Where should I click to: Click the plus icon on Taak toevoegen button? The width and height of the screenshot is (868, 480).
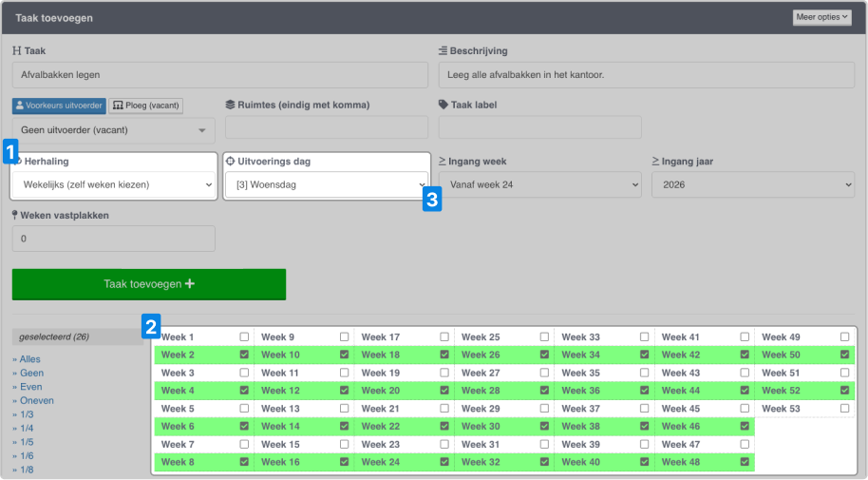click(190, 284)
